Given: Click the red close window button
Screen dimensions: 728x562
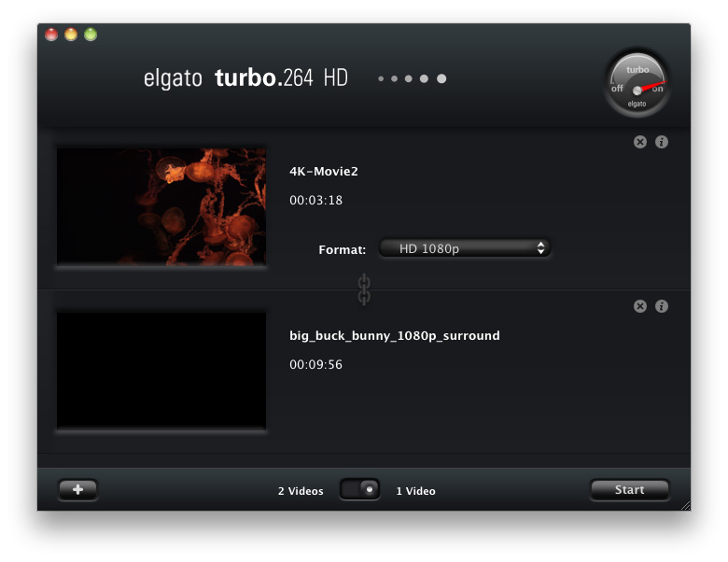Looking at the screenshot, I should coord(51,35).
